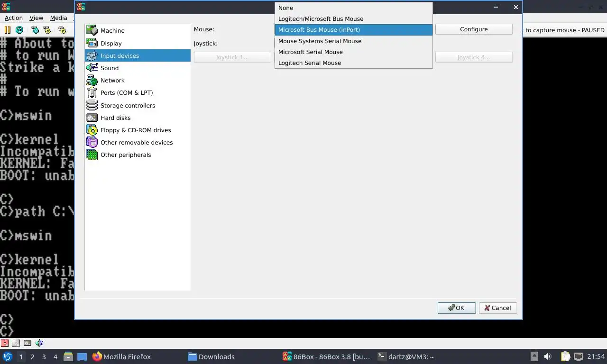This screenshot has height=364, width=607.
Task: Switch to workspace 1
Action: [21, 357]
